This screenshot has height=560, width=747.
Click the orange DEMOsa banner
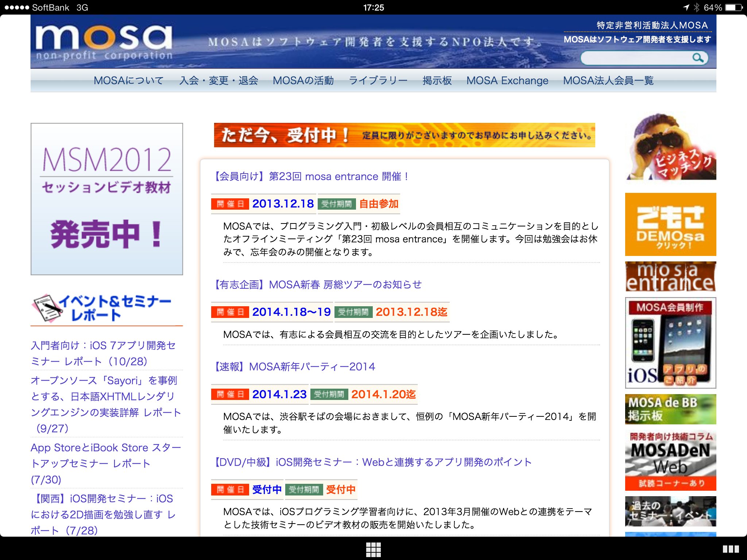(x=670, y=224)
